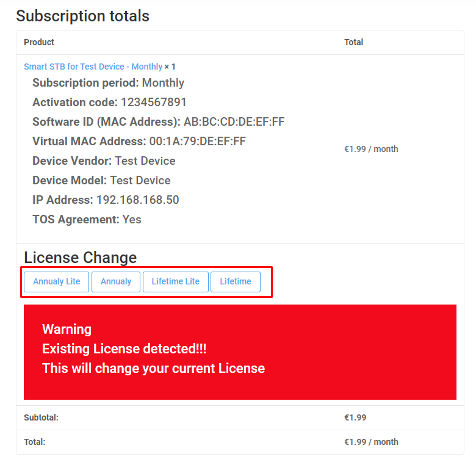Select the IP Address 192.168.168.50 text

pyautogui.click(x=106, y=200)
